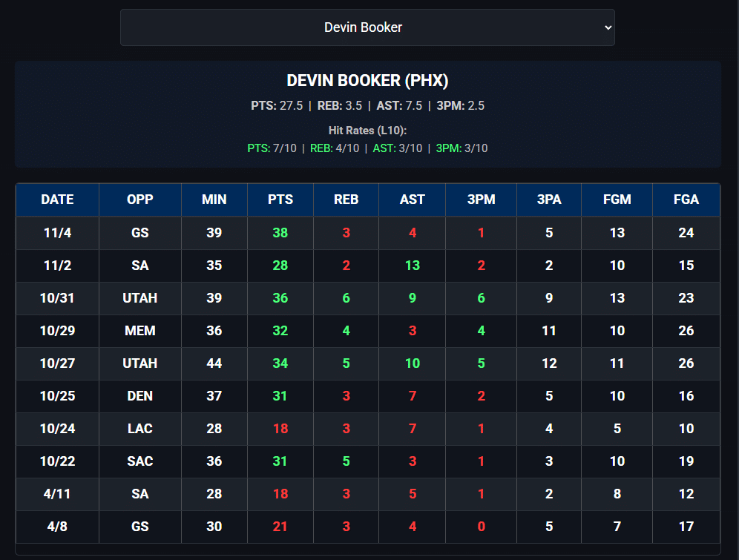
Task: Select the REB column header
Action: [x=346, y=200]
